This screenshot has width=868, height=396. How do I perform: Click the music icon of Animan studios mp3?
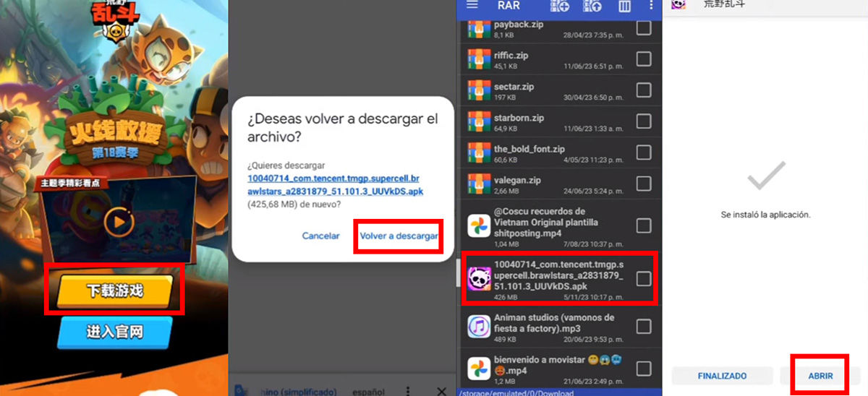[x=479, y=327]
